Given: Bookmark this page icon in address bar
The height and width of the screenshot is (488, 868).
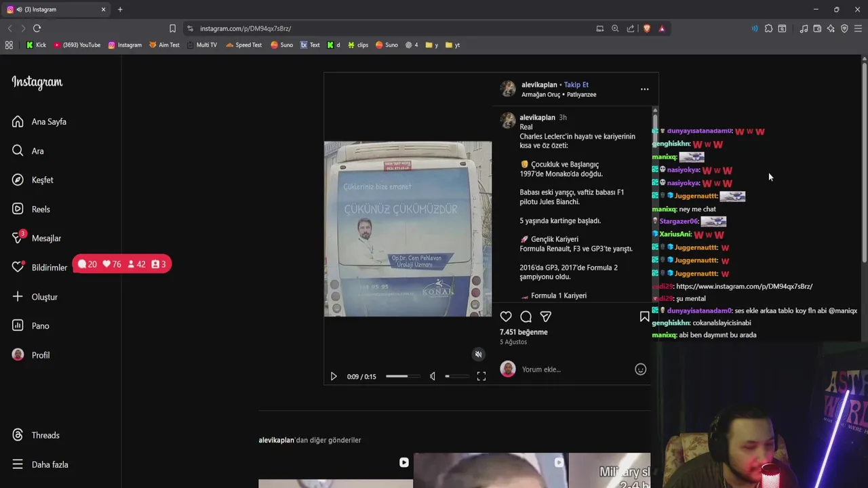Looking at the screenshot, I should click(x=172, y=28).
